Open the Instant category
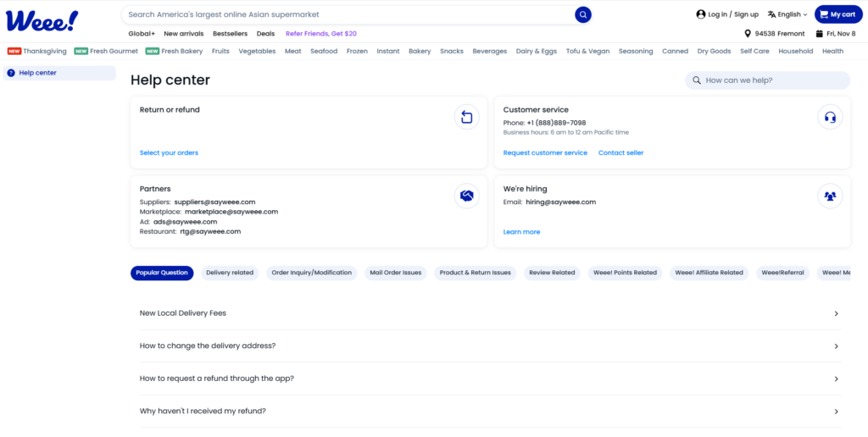 [388, 52]
